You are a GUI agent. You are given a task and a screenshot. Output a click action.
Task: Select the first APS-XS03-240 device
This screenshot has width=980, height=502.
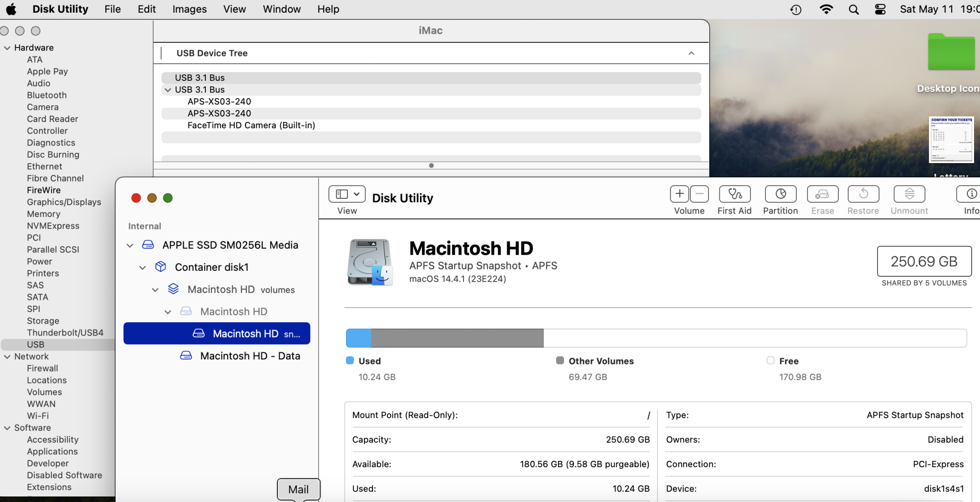click(x=431, y=101)
